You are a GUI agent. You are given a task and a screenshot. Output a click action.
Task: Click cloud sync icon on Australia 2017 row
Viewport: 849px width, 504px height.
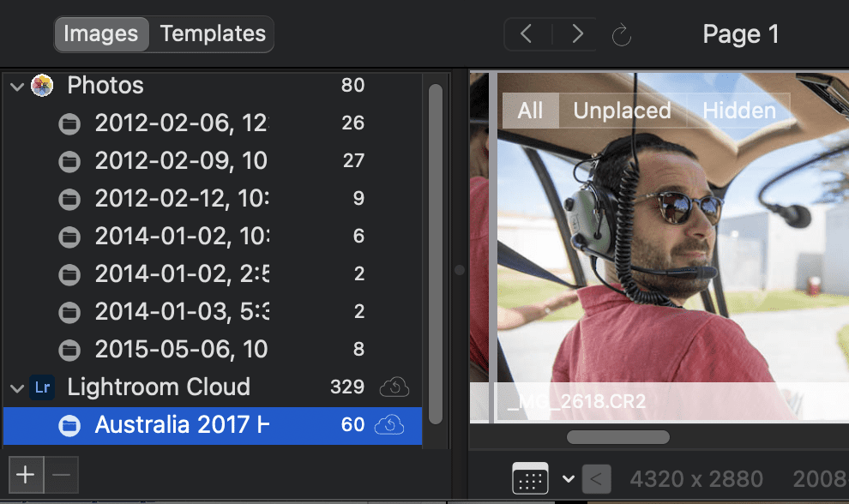(x=389, y=425)
